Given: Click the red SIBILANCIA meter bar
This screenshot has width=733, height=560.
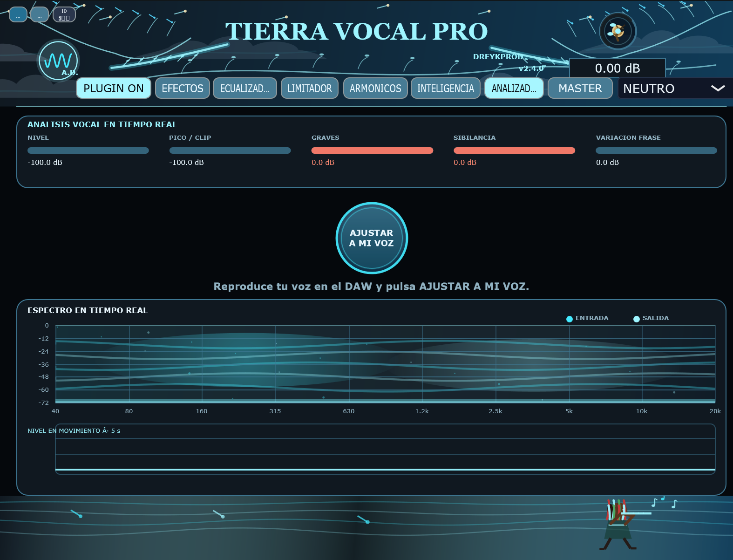Looking at the screenshot, I should [x=514, y=150].
